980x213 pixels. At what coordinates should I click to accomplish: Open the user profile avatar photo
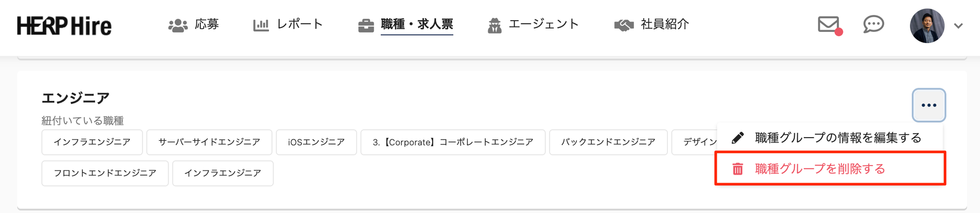927,26
